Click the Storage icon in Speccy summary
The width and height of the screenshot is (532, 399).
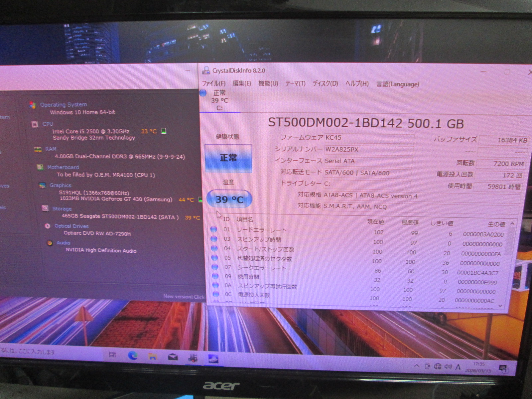click(45, 208)
